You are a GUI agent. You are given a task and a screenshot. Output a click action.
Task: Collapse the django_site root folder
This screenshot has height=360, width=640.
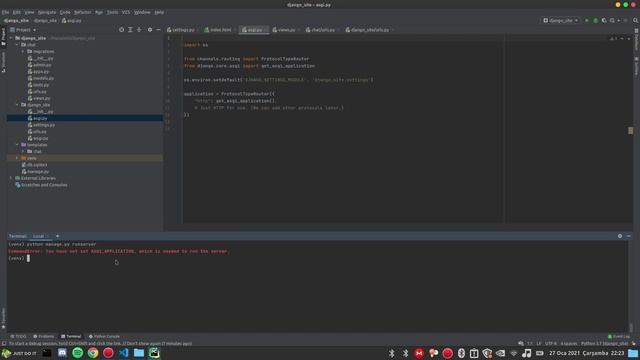[11, 38]
